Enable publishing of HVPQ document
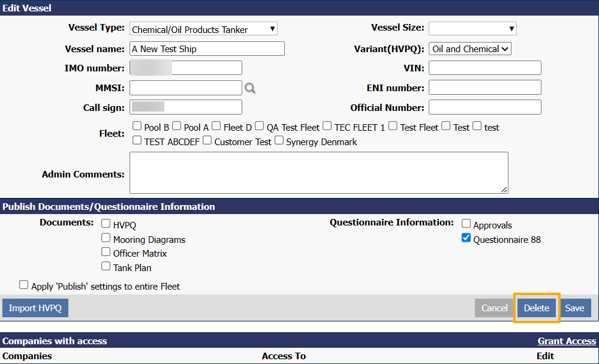The height and width of the screenshot is (364, 599). point(106,224)
